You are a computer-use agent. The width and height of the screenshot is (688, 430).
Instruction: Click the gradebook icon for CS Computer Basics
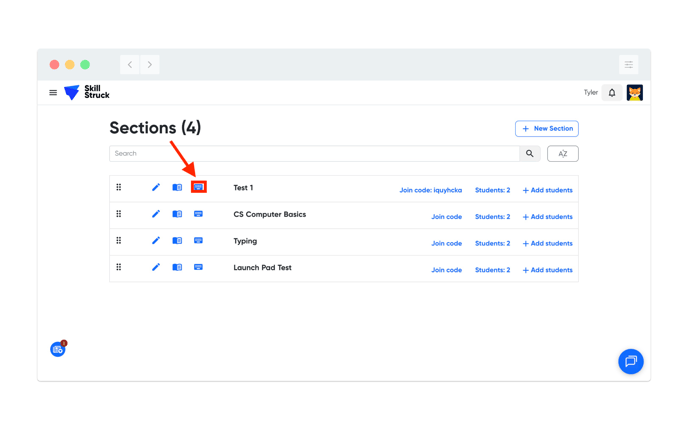[x=177, y=214]
